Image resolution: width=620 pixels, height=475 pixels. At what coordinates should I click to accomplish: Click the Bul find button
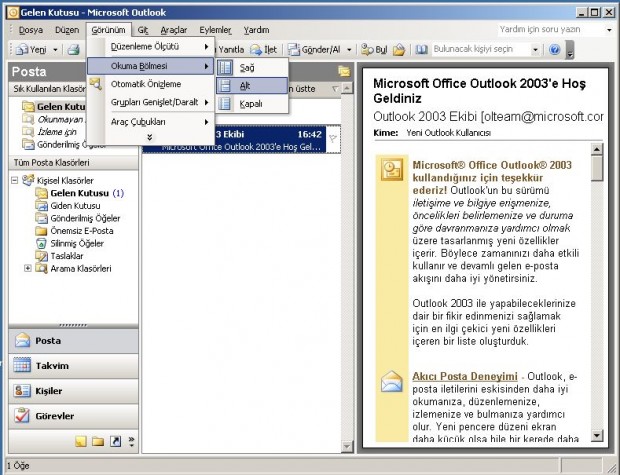click(x=374, y=50)
